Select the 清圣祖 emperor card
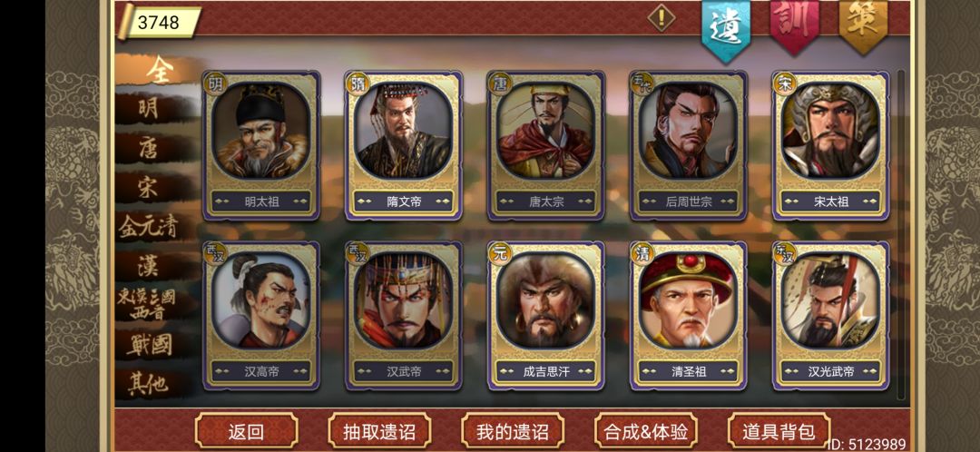Viewport: 980px width, 452px height. click(x=688, y=316)
